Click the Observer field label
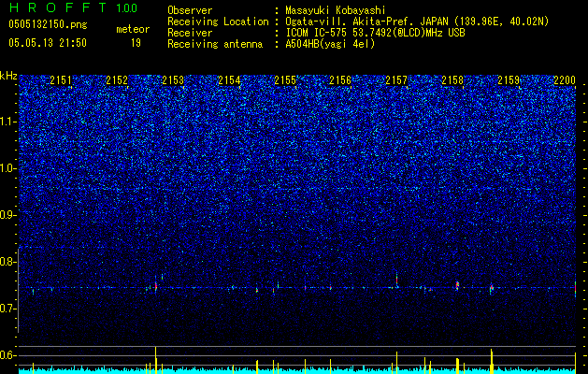The width and height of the screenshot is (588, 374). coord(190,10)
